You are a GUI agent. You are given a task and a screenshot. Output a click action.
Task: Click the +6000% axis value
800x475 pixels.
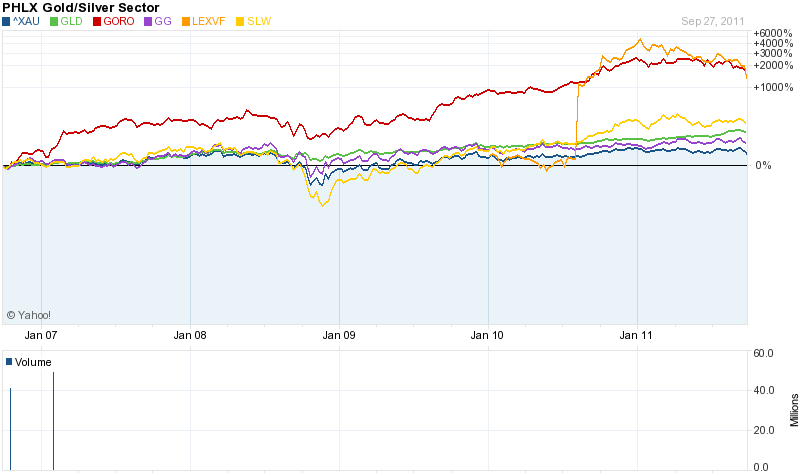tap(773, 34)
